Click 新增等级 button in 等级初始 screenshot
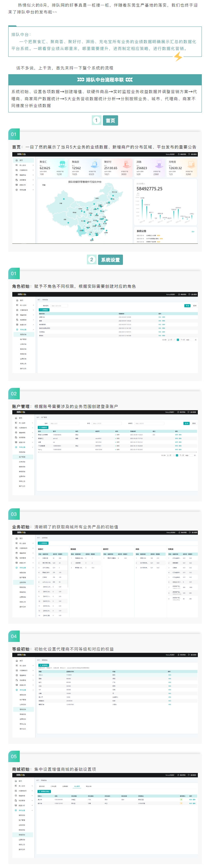The image size is (205, 868). coord(43,665)
